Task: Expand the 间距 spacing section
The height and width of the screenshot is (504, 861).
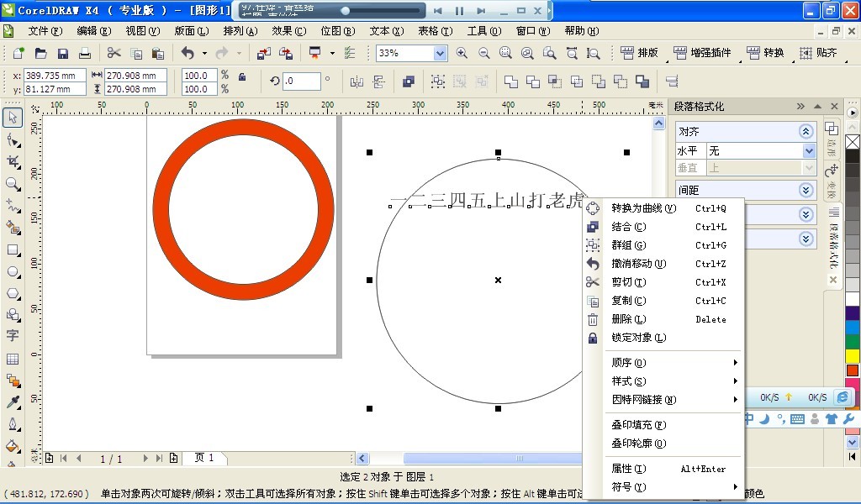Action: 806,191
